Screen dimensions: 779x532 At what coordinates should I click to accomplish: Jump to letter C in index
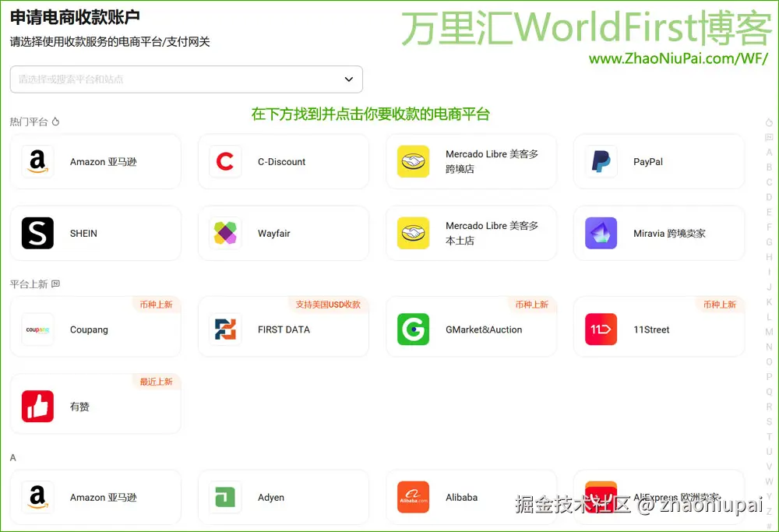(x=769, y=182)
